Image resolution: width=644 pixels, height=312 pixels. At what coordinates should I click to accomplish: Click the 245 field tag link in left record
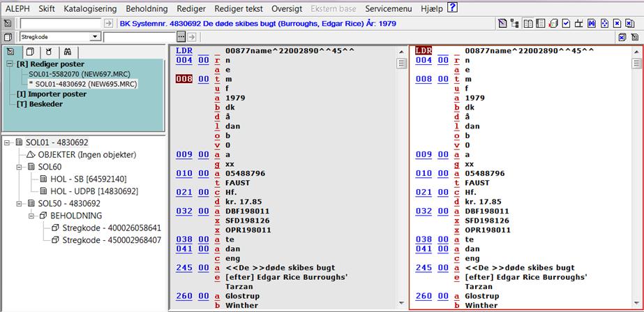[x=184, y=267]
